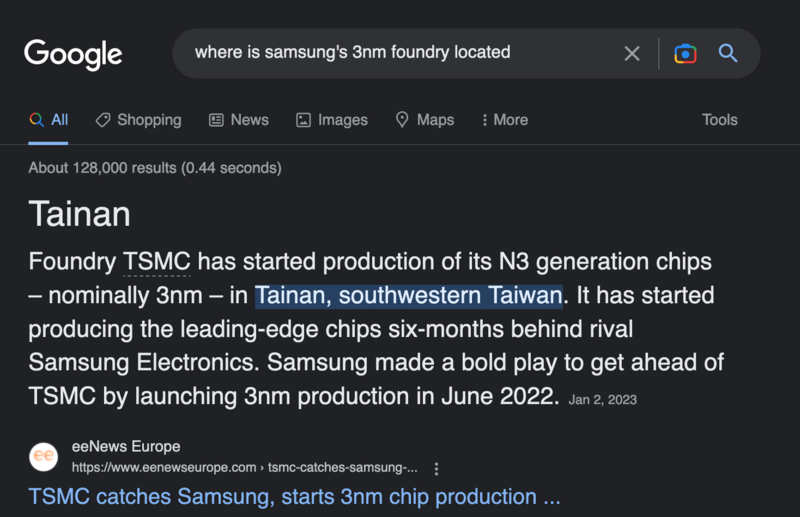Viewport: 800px width, 517px height.
Task: Open the three-dot result options menu
Action: 436,469
